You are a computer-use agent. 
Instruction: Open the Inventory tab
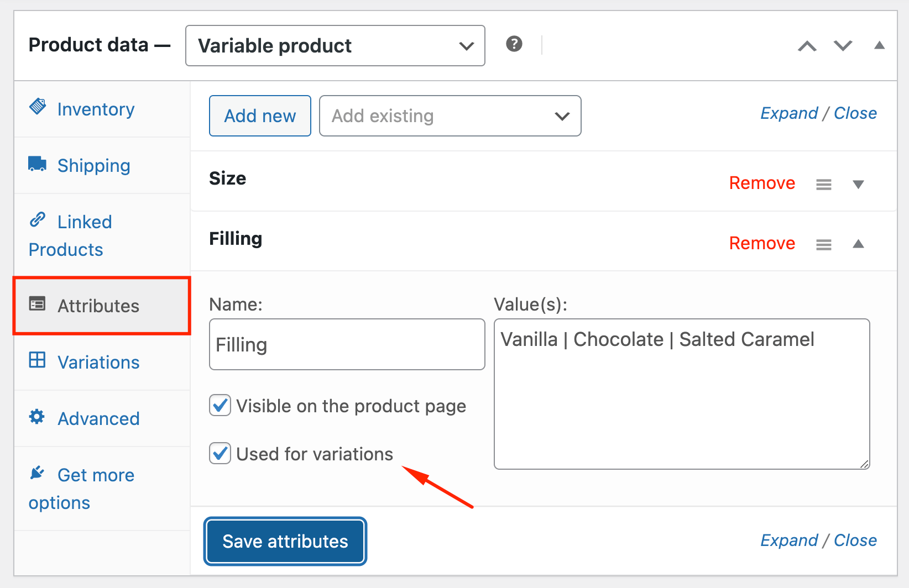102,109
